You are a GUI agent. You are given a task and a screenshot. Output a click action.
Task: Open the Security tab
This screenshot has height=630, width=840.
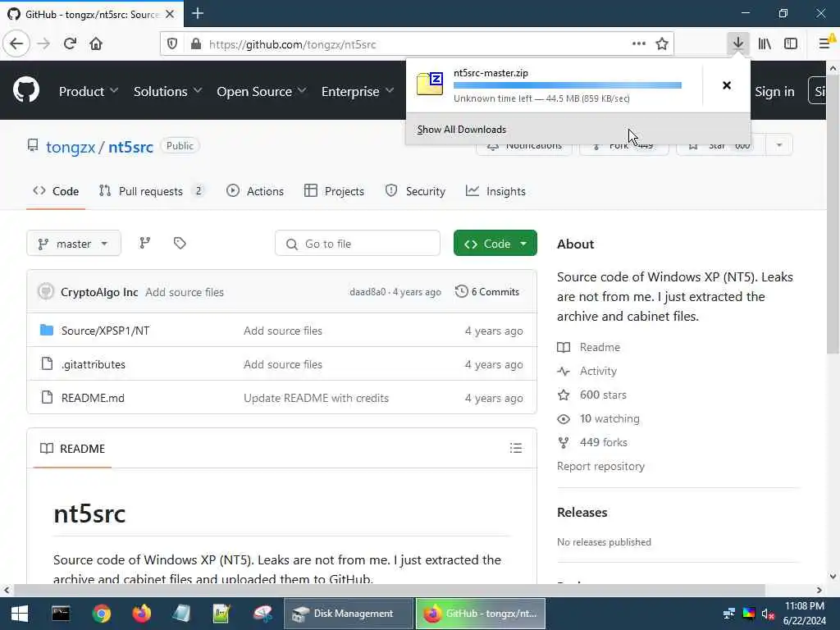pos(415,191)
